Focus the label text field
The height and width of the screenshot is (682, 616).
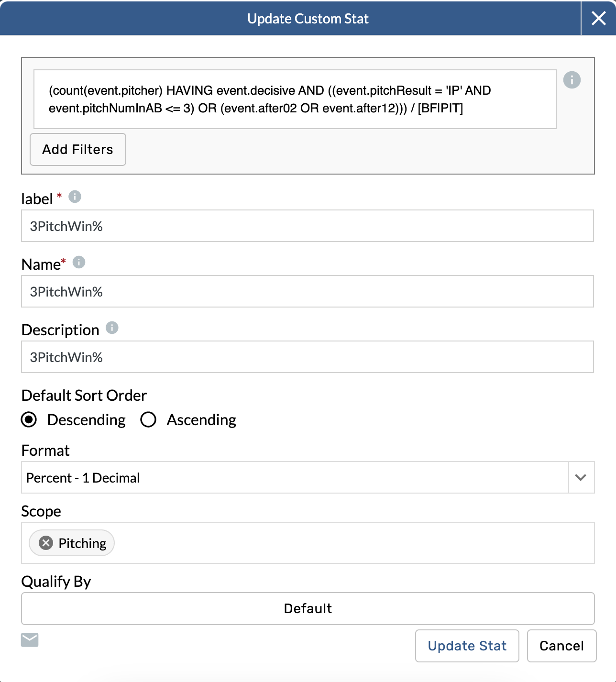click(x=307, y=226)
